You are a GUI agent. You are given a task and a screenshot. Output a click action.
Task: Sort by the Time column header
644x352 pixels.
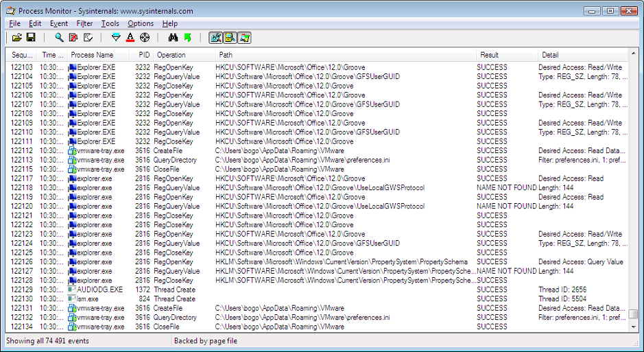(x=52, y=55)
